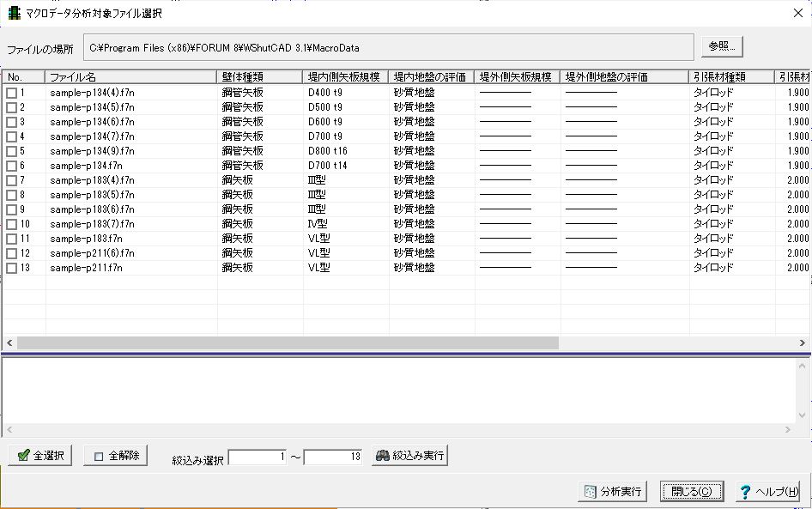Image resolution: width=812 pixels, height=509 pixels.
Task: Close the file selection dialog window
Action: [x=798, y=13]
